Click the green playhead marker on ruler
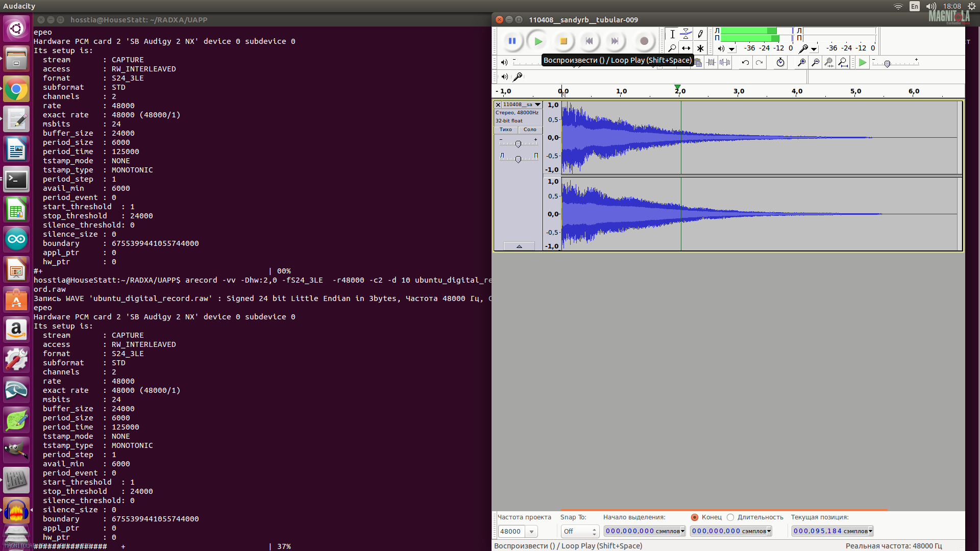 (677, 87)
